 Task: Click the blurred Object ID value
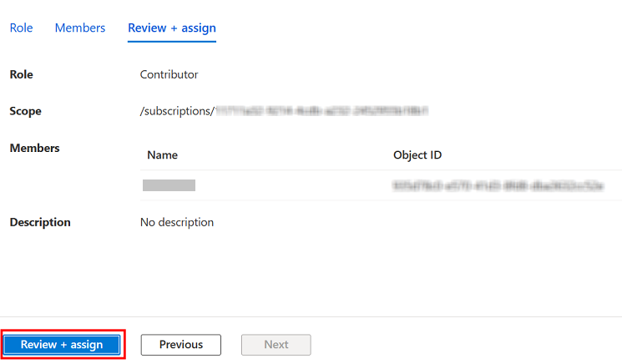(498, 185)
